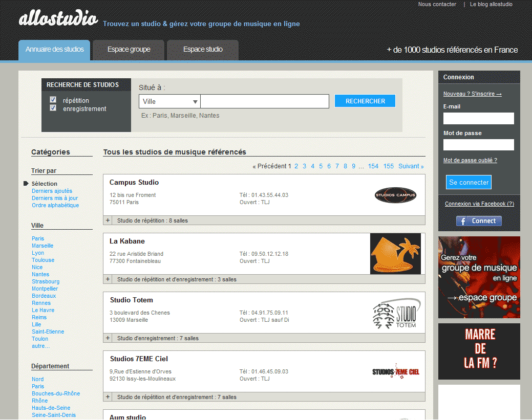The height and width of the screenshot is (420, 532).
Task: Uncheck the répétition checkbox
Action: click(53, 100)
